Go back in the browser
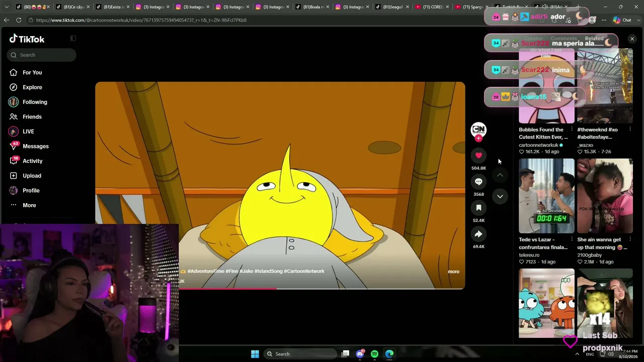644x362 pixels. coord(7,20)
